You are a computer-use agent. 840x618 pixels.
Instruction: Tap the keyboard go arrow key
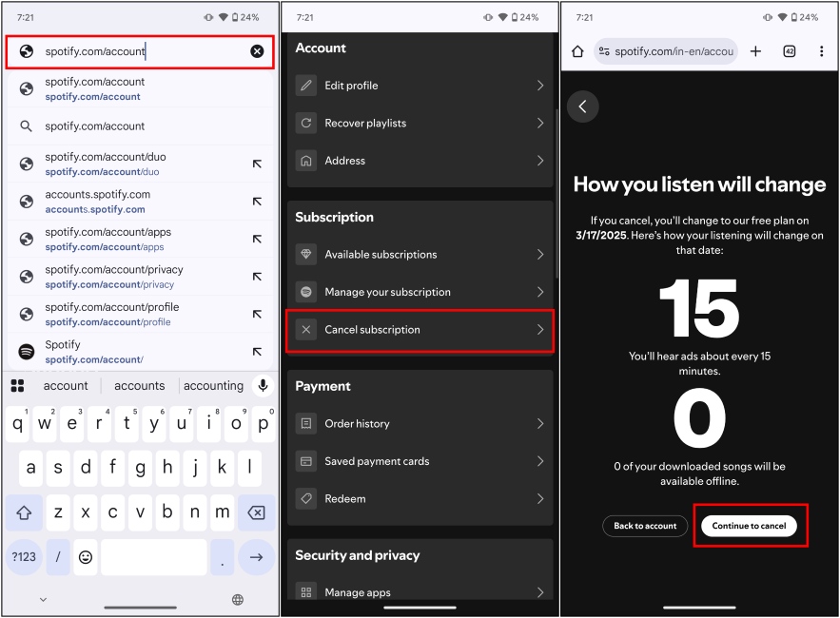(256, 557)
